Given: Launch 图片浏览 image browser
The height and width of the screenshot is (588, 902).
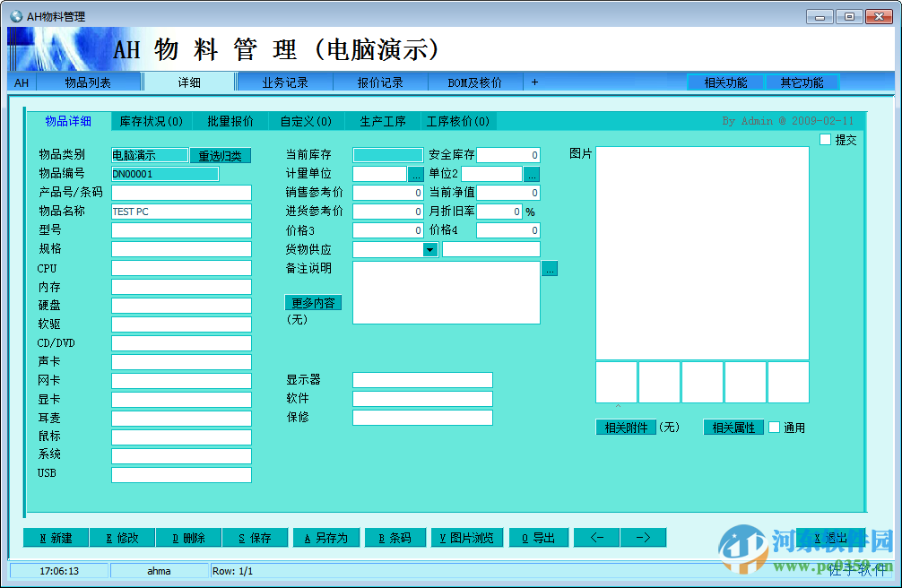Looking at the screenshot, I should [x=467, y=538].
